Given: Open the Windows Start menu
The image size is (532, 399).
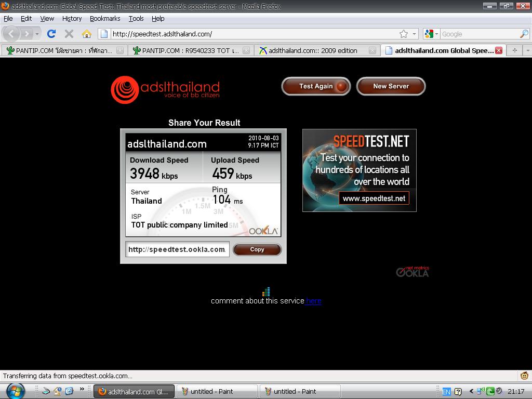Looking at the screenshot, I should [x=15, y=391].
